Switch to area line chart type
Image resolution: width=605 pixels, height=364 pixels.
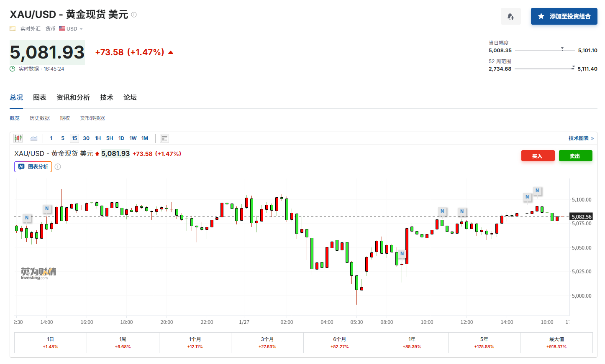click(x=34, y=138)
